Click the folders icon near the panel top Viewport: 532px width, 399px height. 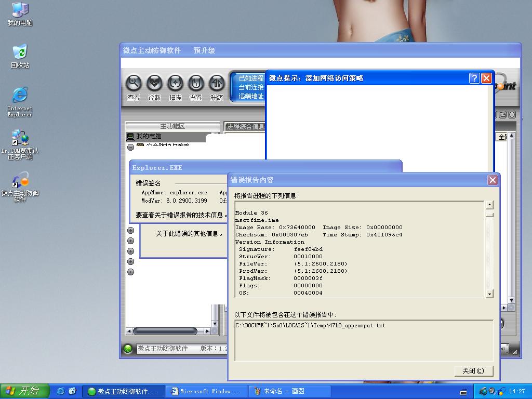click(503, 115)
